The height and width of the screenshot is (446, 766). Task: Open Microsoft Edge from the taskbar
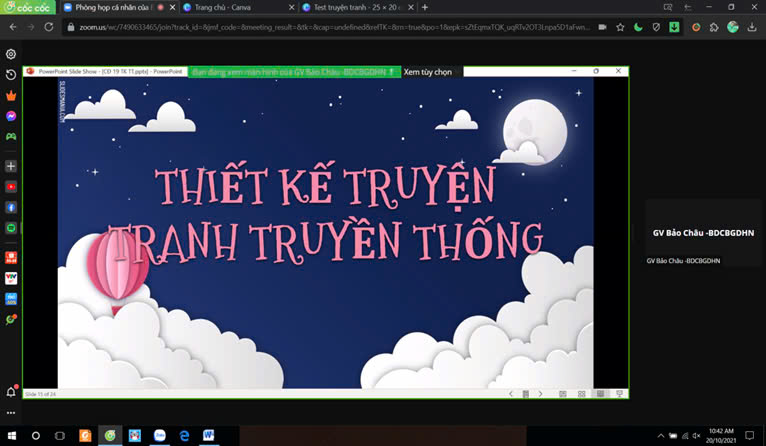coord(184,435)
